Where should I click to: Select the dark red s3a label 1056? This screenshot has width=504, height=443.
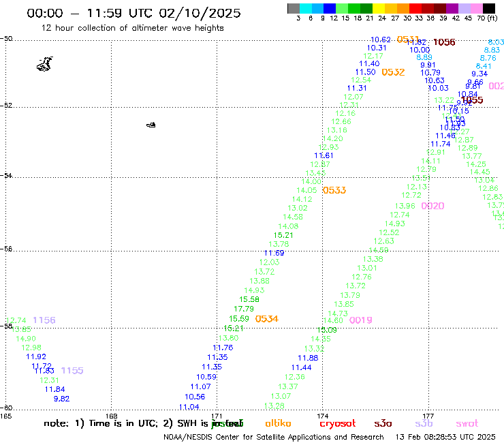pos(444,42)
